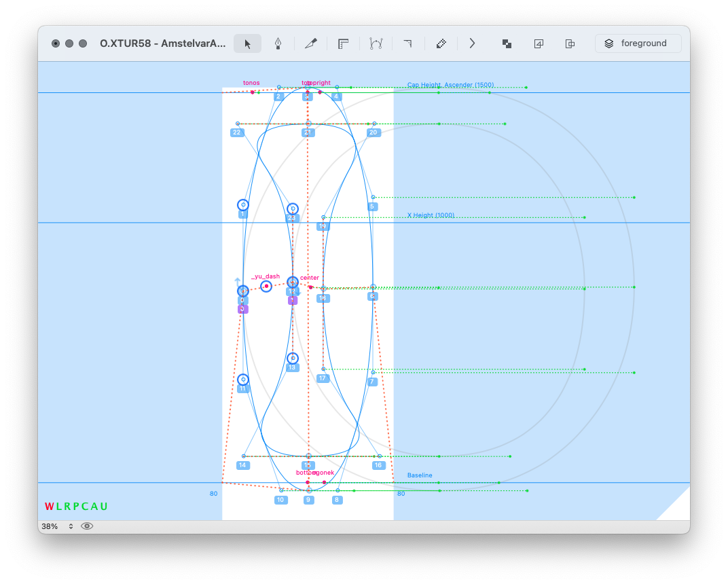Toggle the green U indicator letter
This screenshot has height=584, width=728.
click(x=104, y=507)
